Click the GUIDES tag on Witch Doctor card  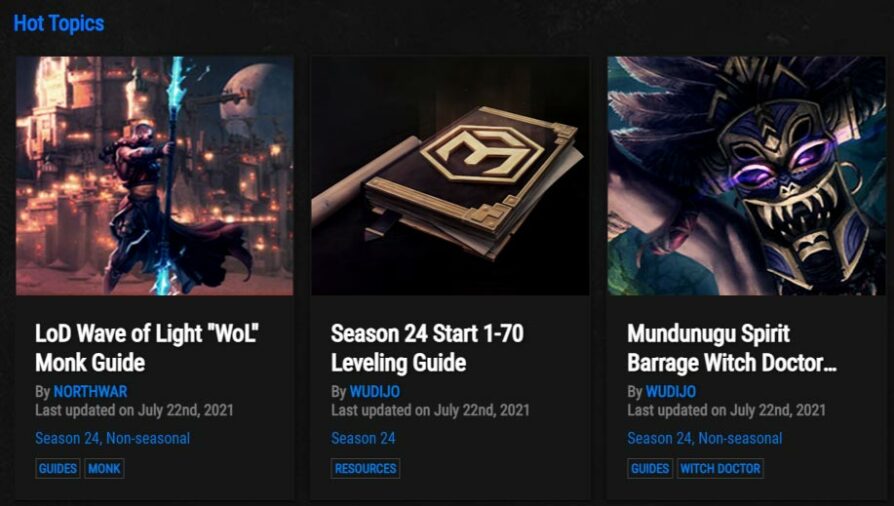[x=650, y=468]
